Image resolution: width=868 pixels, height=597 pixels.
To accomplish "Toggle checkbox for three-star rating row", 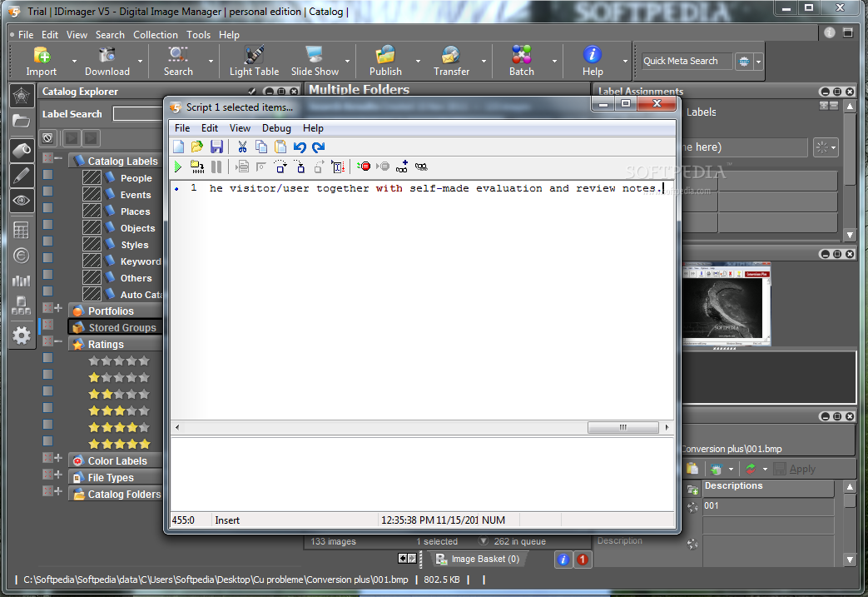I will click(48, 408).
